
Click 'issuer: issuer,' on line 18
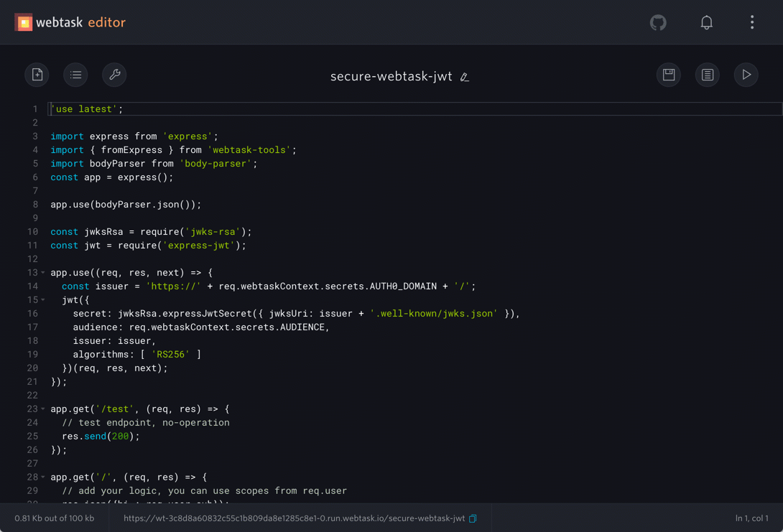tap(114, 341)
